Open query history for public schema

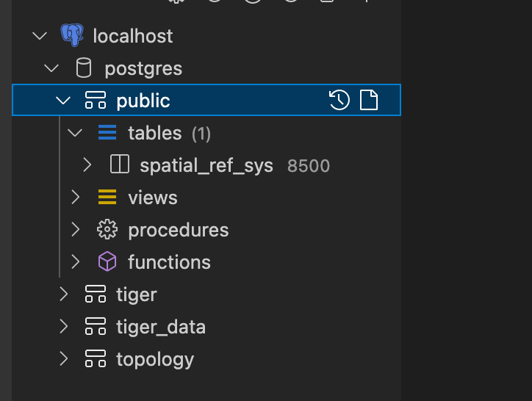pyautogui.click(x=339, y=100)
